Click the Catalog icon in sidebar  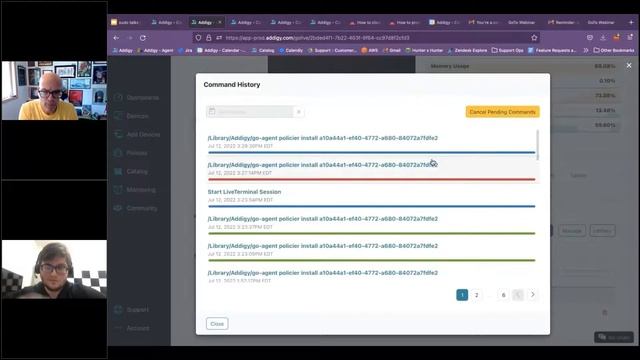pos(118,171)
